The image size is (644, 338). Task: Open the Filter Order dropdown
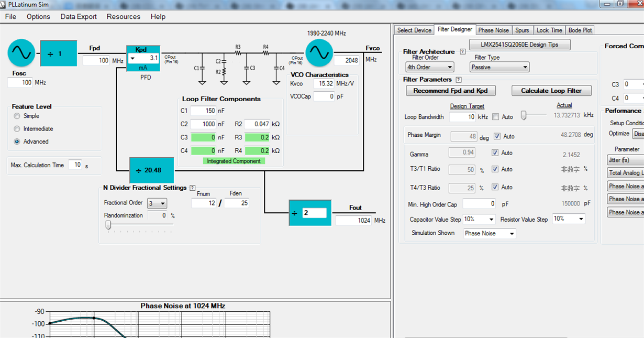click(430, 67)
